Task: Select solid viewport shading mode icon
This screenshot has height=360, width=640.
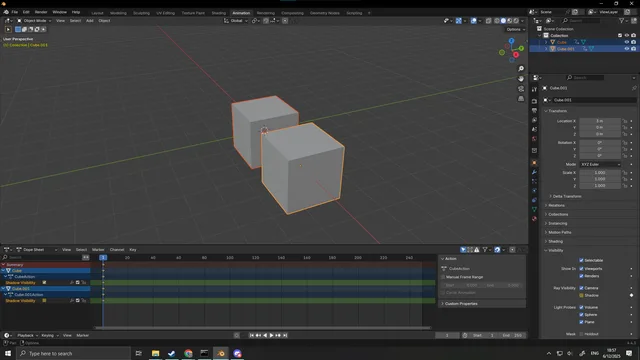Action: pos(503,21)
